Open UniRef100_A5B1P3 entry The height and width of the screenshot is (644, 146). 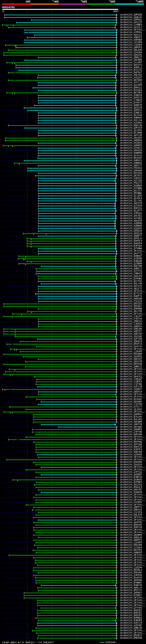pyautogui.click(x=131, y=37)
